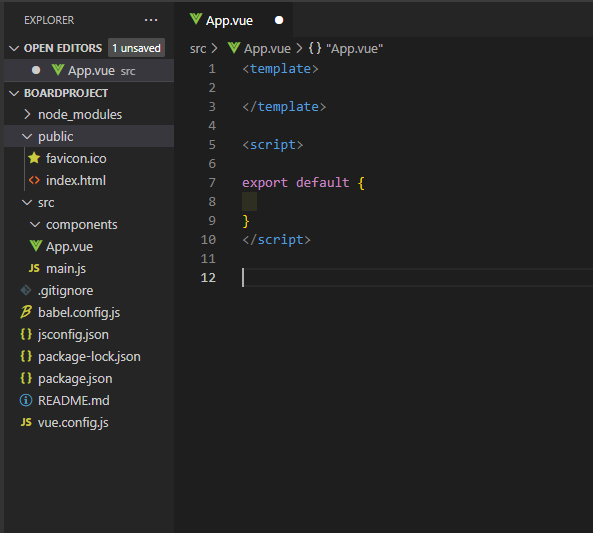Open the Explorer more actions ellipsis

coord(151,20)
